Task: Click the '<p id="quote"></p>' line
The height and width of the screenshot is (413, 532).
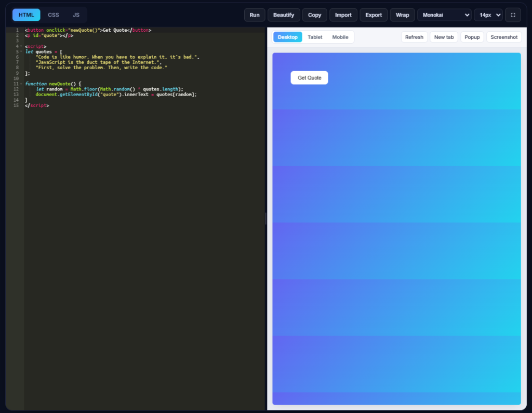Action: (x=49, y=35)
